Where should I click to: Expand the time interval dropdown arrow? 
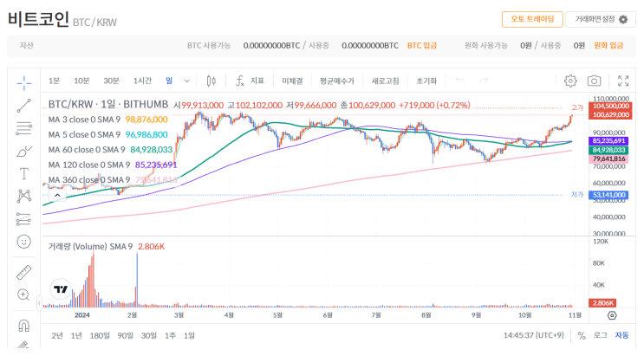pyautogui.click(x=187, y=81)
